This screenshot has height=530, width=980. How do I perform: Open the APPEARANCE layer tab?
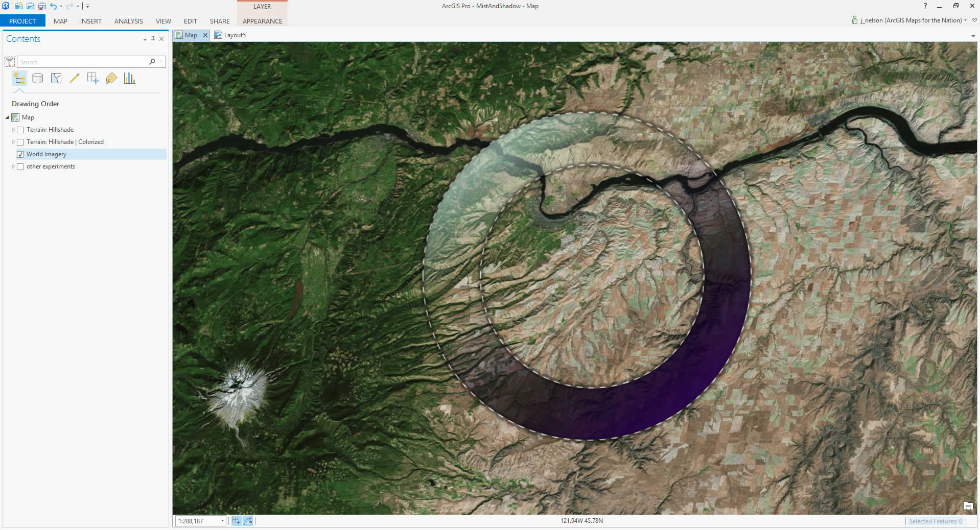(x=263, y=21)
